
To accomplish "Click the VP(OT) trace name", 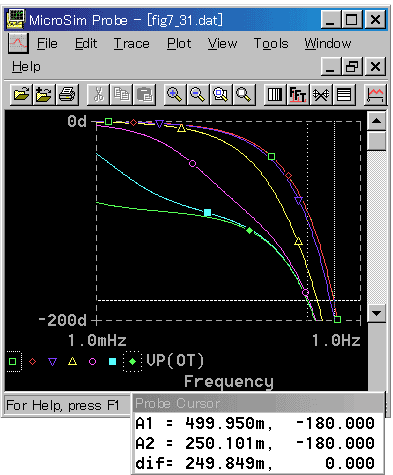I will click(175, 361).
